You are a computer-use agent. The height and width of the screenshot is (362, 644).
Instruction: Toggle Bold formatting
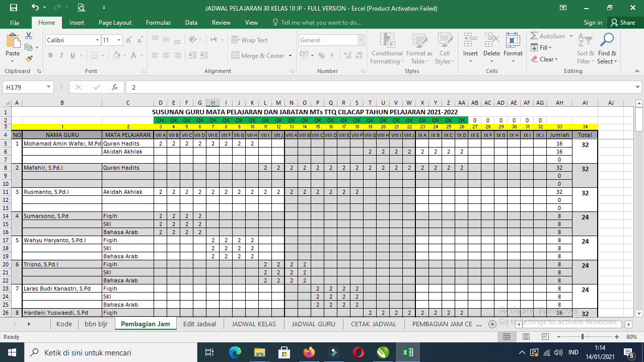(50, 55)
